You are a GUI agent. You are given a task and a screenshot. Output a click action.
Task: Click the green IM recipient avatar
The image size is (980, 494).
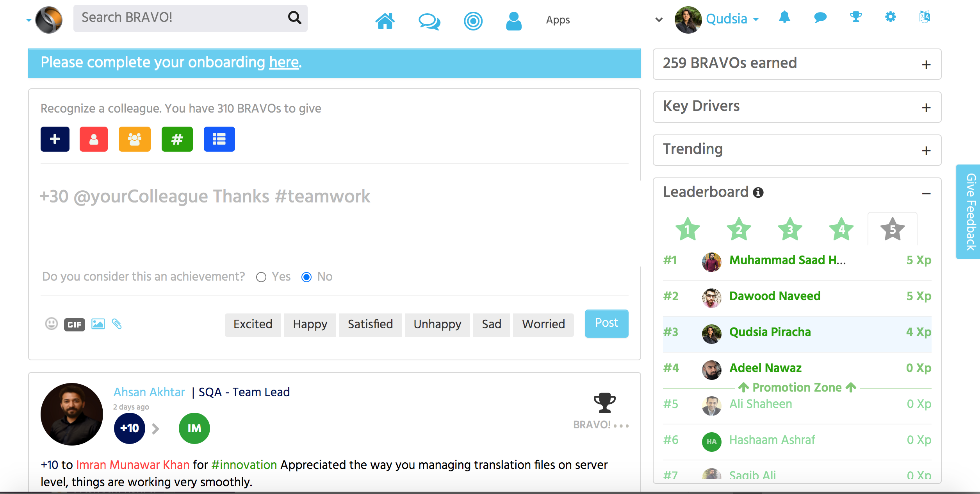click(x=194, y=428)
